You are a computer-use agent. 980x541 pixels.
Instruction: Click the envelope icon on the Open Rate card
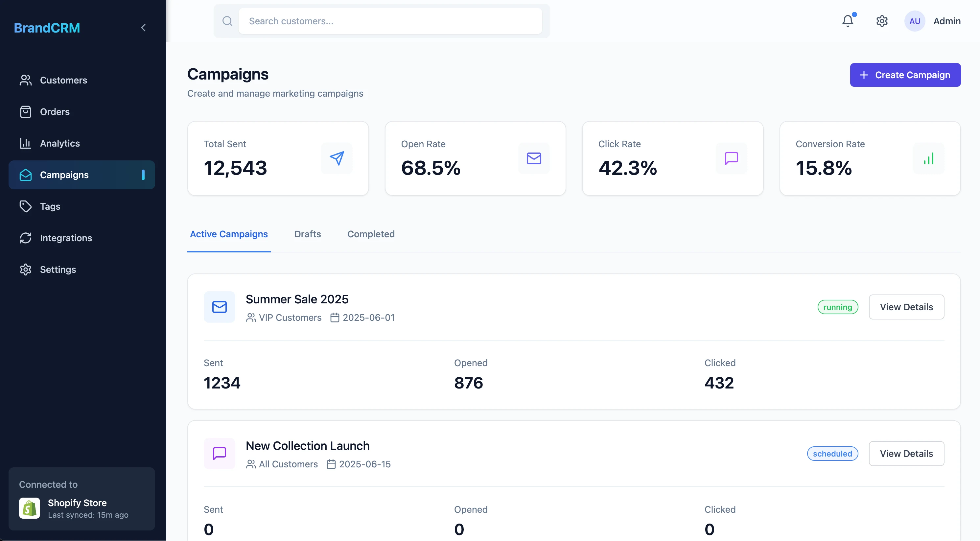pos(534,158)
